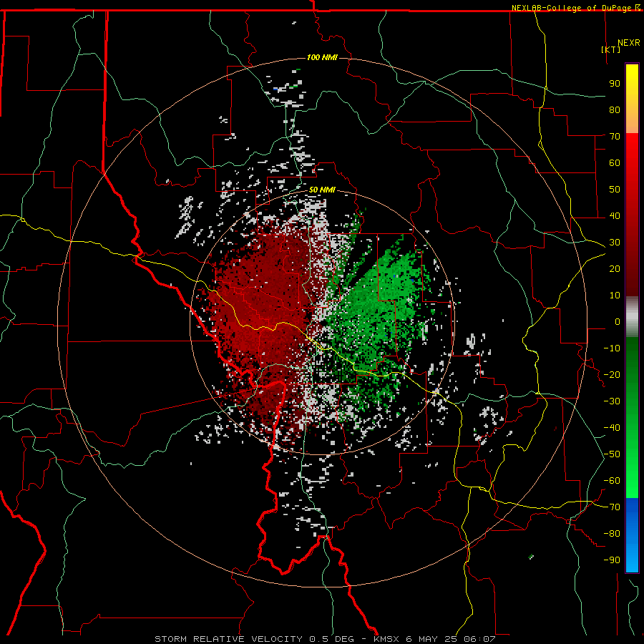Click the -30 value on velocity scale

click(612, 401)
